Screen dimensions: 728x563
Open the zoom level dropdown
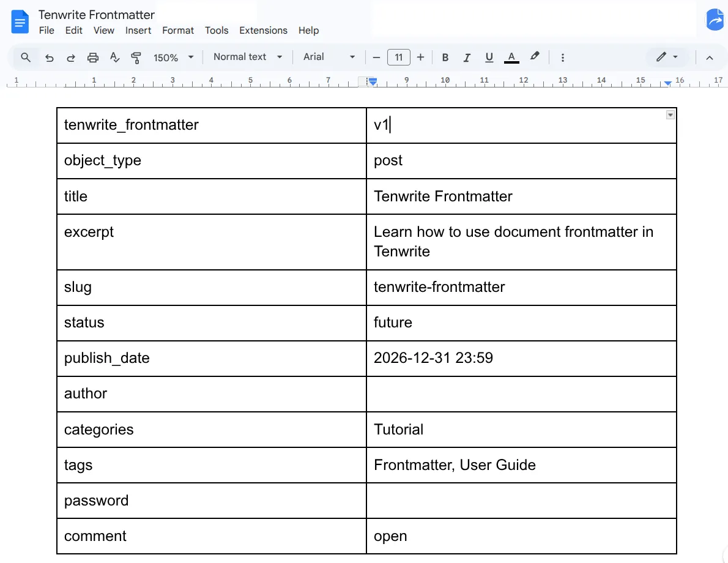click(x=173, y=57)
